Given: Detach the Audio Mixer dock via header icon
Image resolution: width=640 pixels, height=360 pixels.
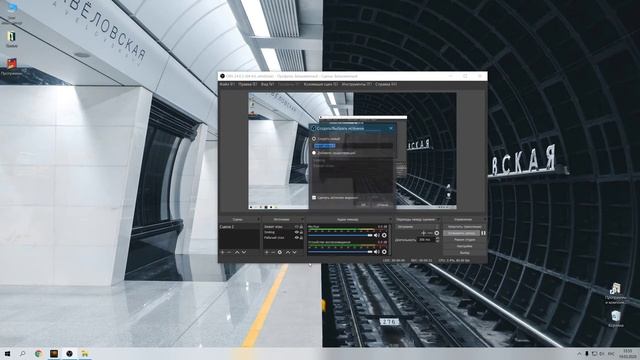Looking at the screenshot, I should pos(391,220).
